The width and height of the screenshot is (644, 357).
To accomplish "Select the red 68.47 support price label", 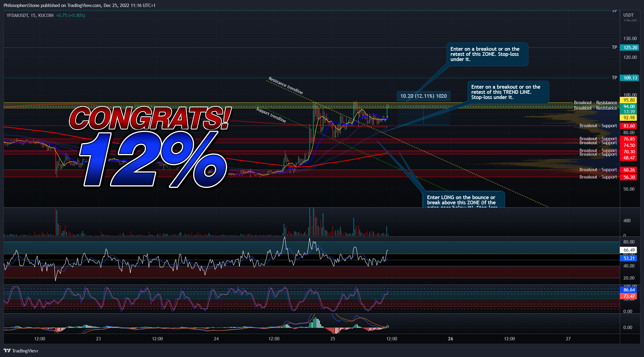I will coord(629,158).
